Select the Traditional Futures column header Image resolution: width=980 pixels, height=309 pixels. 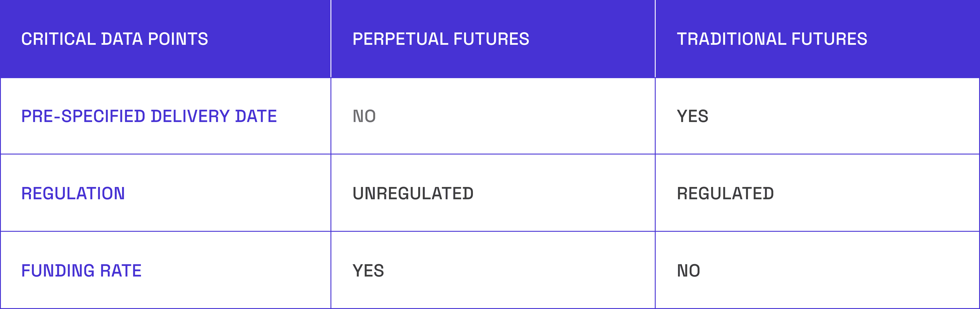[x=772, y=39]
